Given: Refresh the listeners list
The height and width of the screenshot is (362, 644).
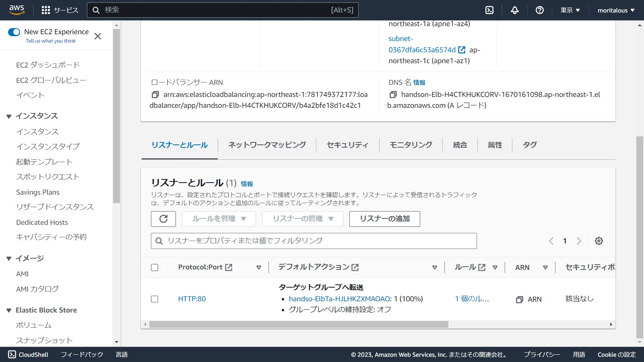Looking at the screenshot, I should click(x=163, y=219).
